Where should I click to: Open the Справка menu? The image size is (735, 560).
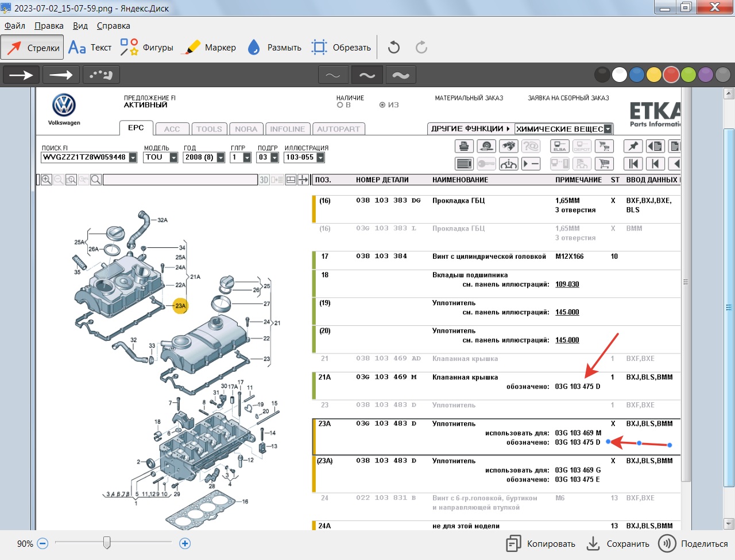pyautogui.click(x=113, y=26)
